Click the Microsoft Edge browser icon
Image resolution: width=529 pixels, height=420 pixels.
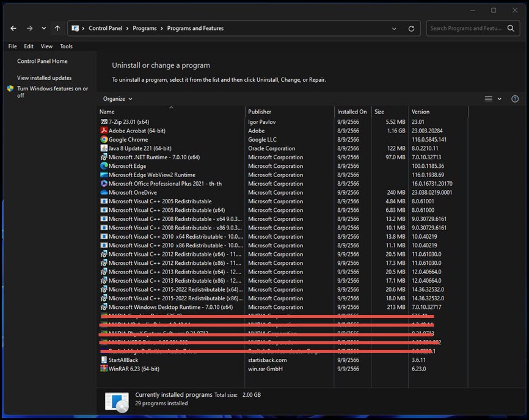[x=104, y=166]
